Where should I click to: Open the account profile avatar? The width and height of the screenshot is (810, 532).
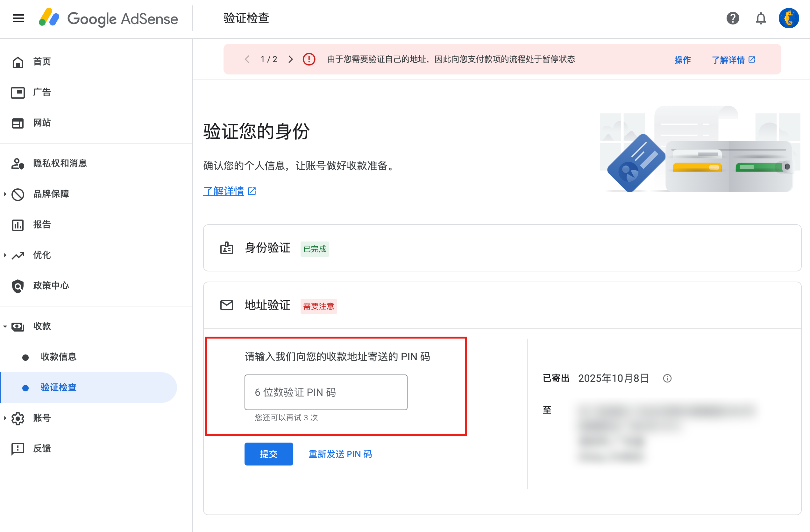[x=789, y=18]
